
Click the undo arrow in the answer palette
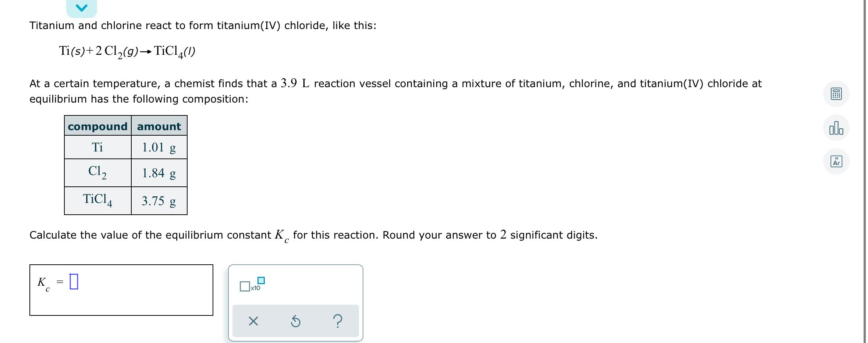296,321
